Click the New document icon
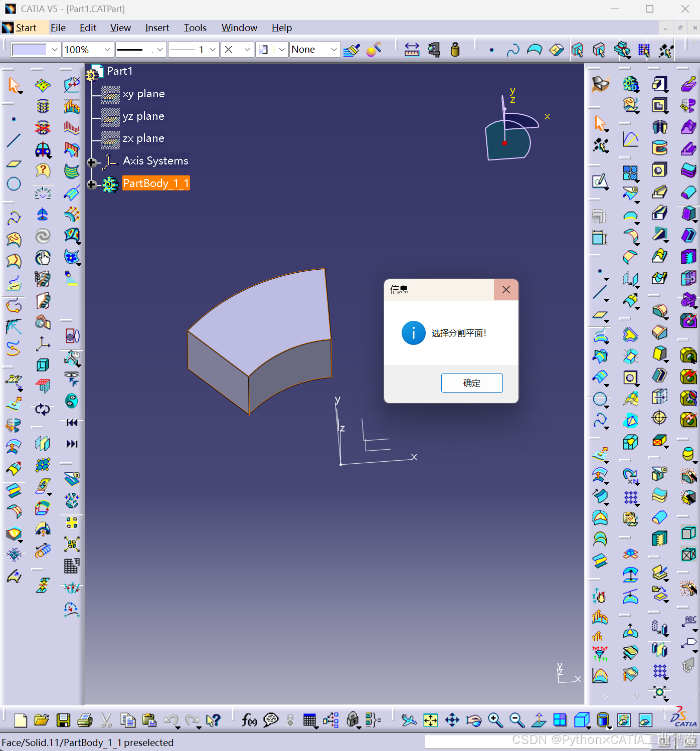This screenshot has height=751, width=700. tap(21, 720)
